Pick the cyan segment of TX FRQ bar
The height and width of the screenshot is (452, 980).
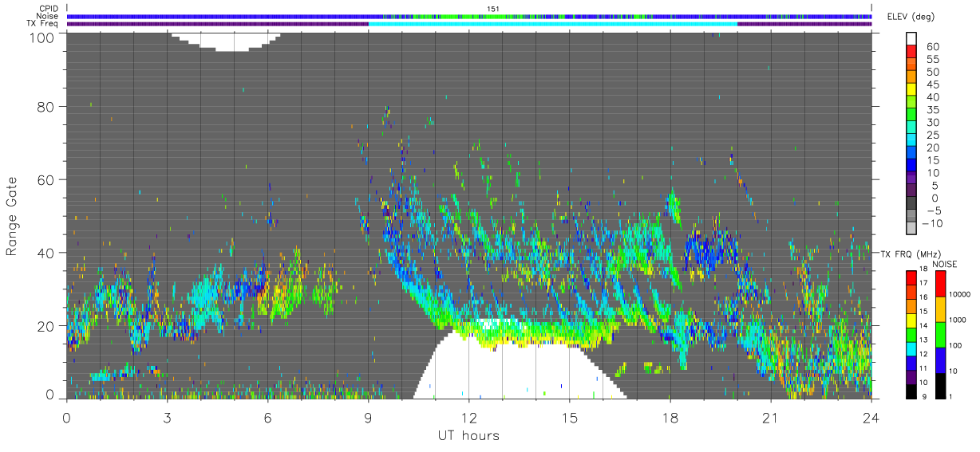[911, 349]
